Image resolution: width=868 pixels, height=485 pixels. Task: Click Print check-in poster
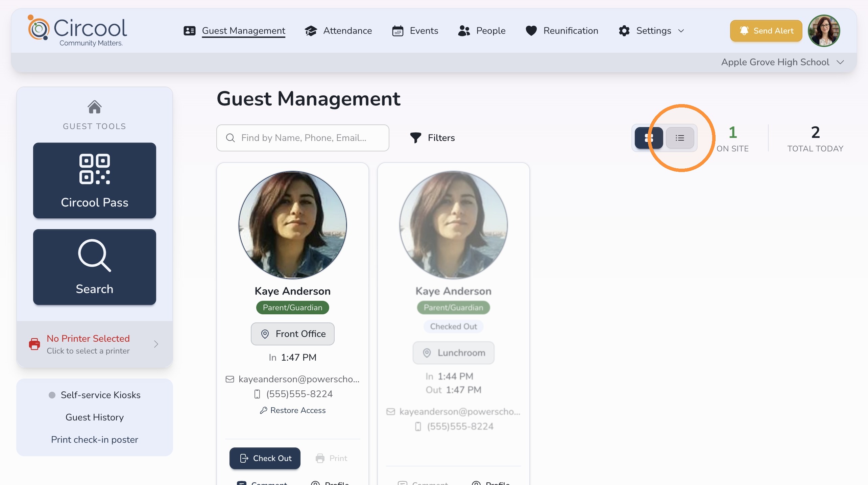(95, 439)
